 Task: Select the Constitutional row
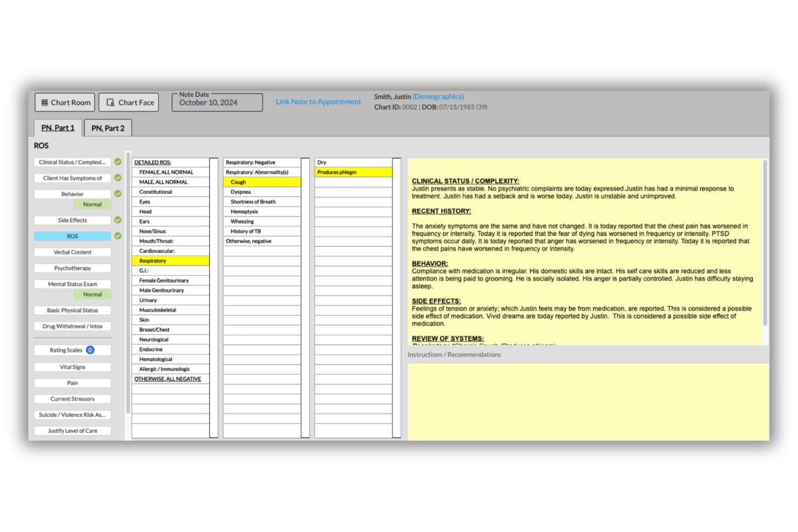(x=170, y=192)
